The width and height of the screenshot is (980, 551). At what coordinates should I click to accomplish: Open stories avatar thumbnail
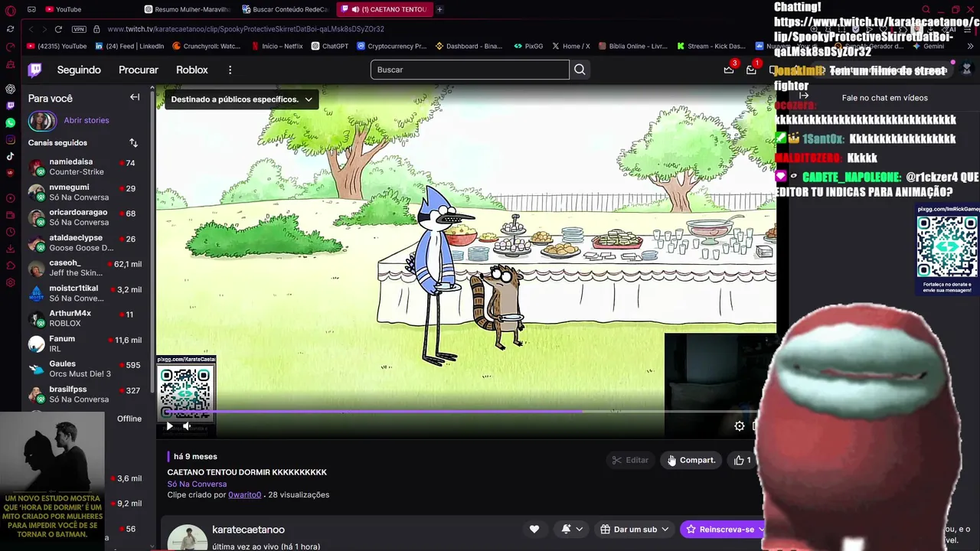[x=42, y=121]
